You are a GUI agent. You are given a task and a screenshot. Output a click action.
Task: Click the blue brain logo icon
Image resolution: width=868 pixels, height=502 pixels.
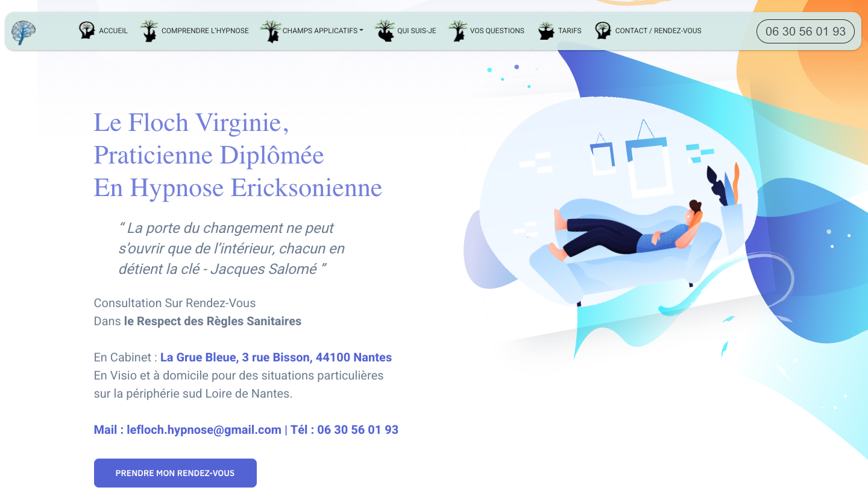tap(24, 32)
